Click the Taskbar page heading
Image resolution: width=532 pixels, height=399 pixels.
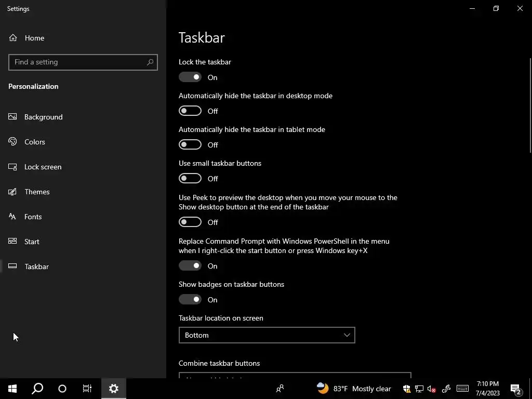tap(202, 37)
